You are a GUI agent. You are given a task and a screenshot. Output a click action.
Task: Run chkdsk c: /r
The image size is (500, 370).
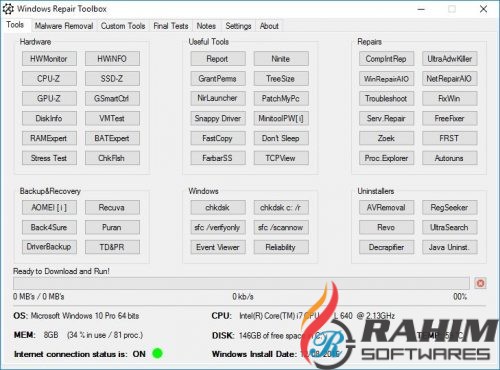pyautogui.click(x=281, y=207)
